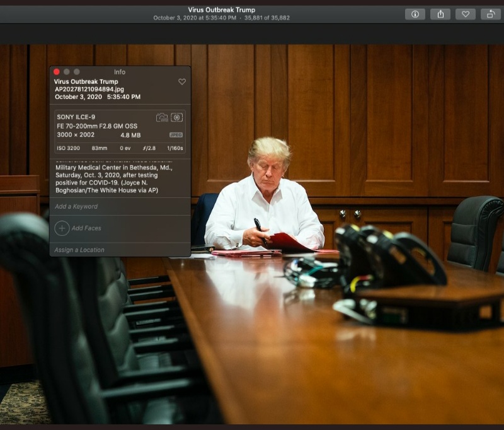The width and height of the screenshot is (504, 430).
Task: Select the title Virus Outbreak Trump in the Info panel
Action: tap(86, 82)
